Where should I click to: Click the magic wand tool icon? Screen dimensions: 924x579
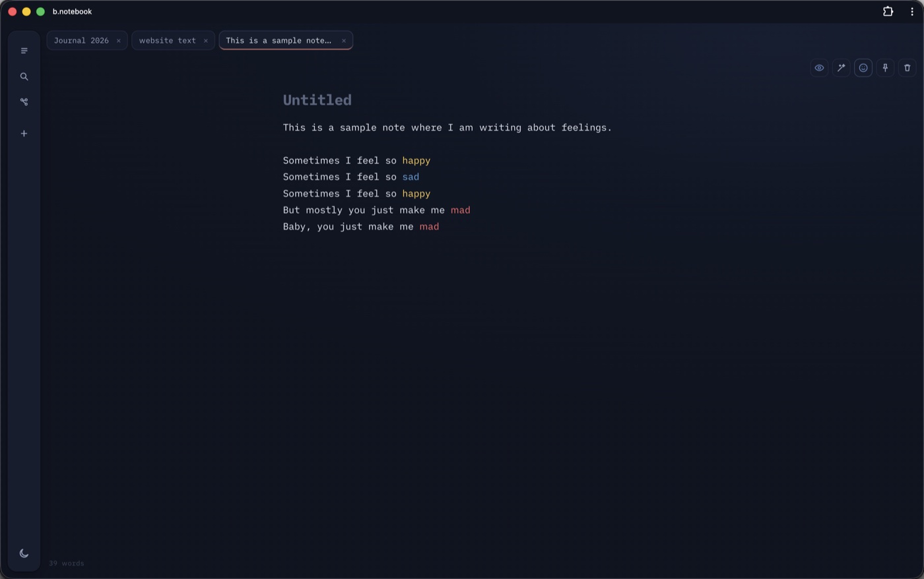(841, 68)
